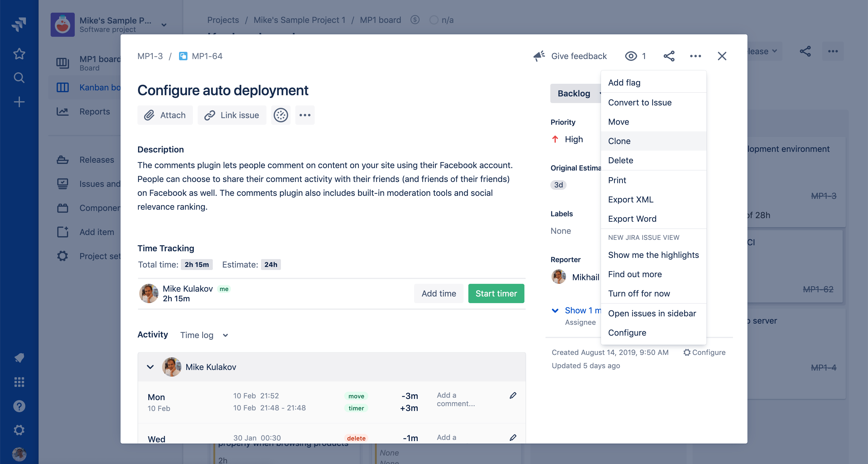This screenshot has height=464, width=868.
Task: Click the Give feedback megaphone icon
Action: pyautogui.click(x=539, y=56)
